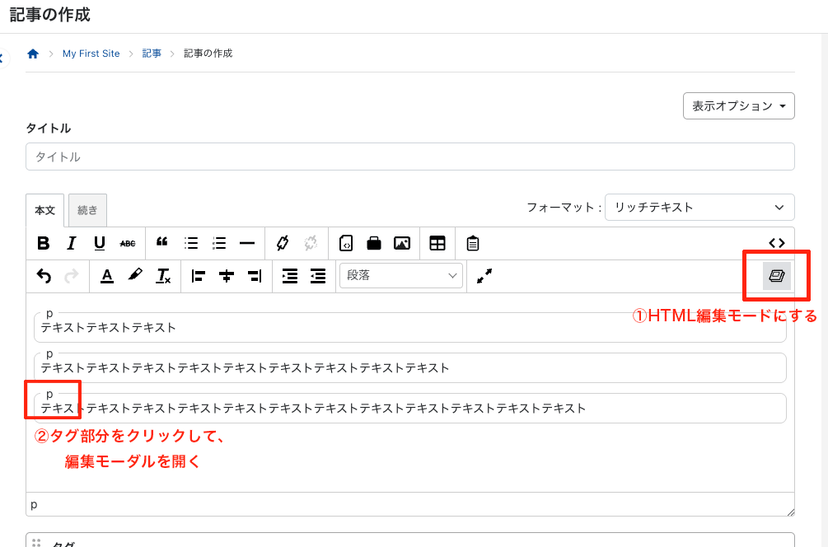Screen dimensions: 828x547
Task: Click the second paragraph text block
Action: pos(410,367)
